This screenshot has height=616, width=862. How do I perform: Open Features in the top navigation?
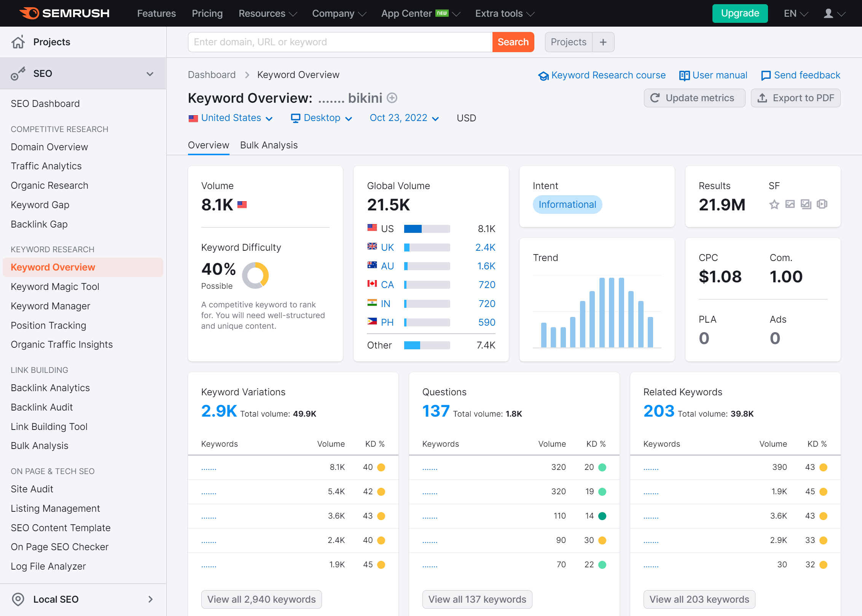click(156, 14)
